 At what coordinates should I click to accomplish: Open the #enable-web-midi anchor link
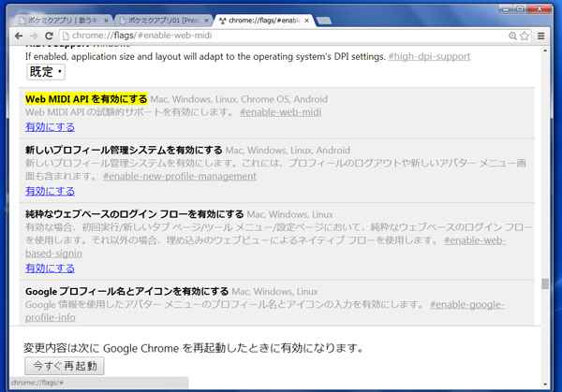point(280,112)
